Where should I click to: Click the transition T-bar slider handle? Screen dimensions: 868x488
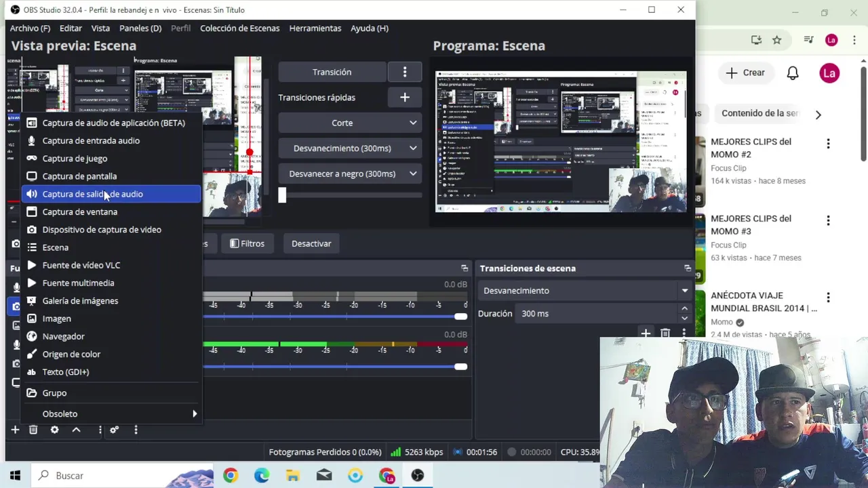282,195
